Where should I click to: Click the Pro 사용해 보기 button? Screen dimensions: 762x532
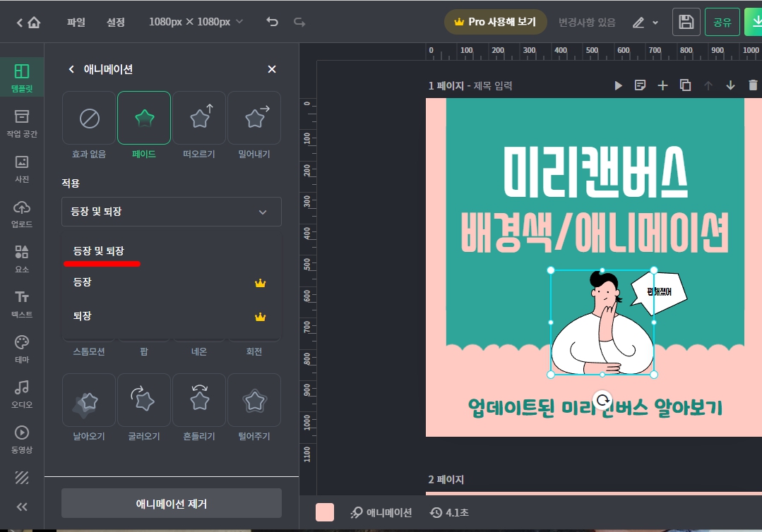point(495,22)
